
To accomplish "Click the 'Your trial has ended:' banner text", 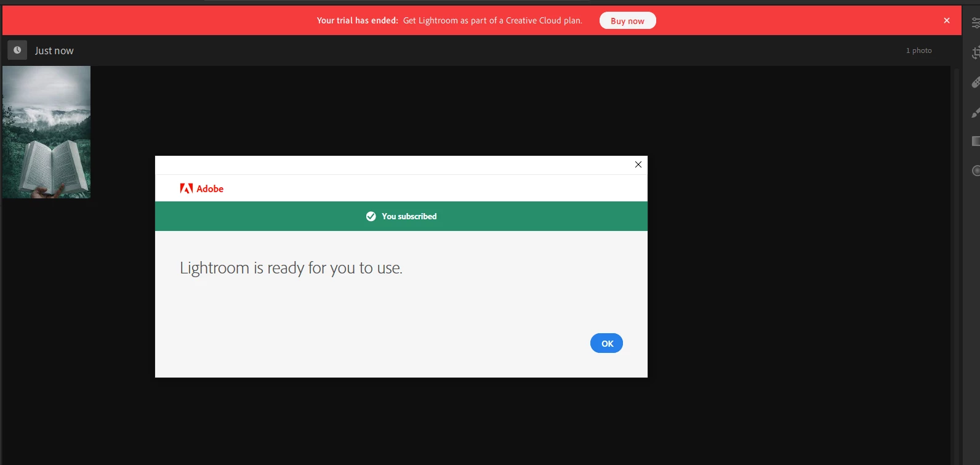I will (x=357, y=20).
